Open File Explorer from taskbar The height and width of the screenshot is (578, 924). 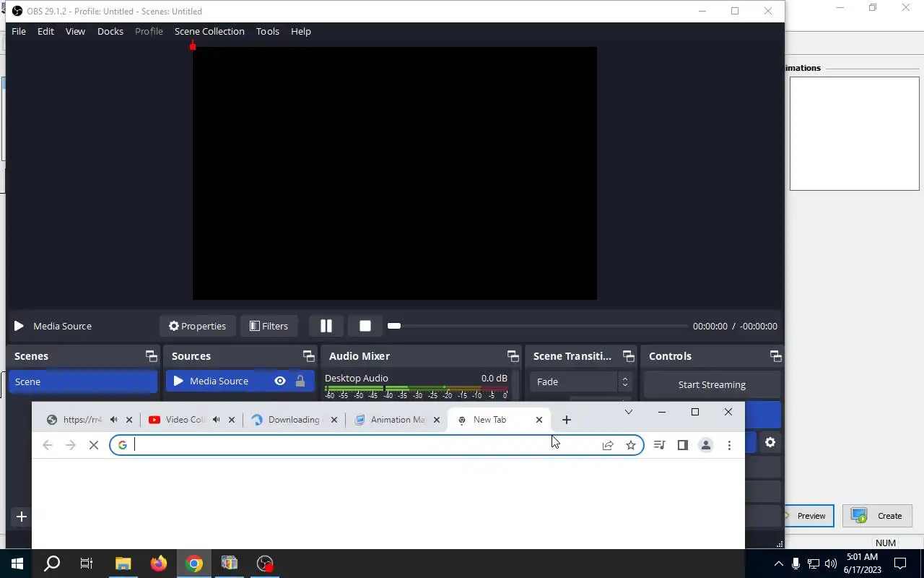pos(123,564)
